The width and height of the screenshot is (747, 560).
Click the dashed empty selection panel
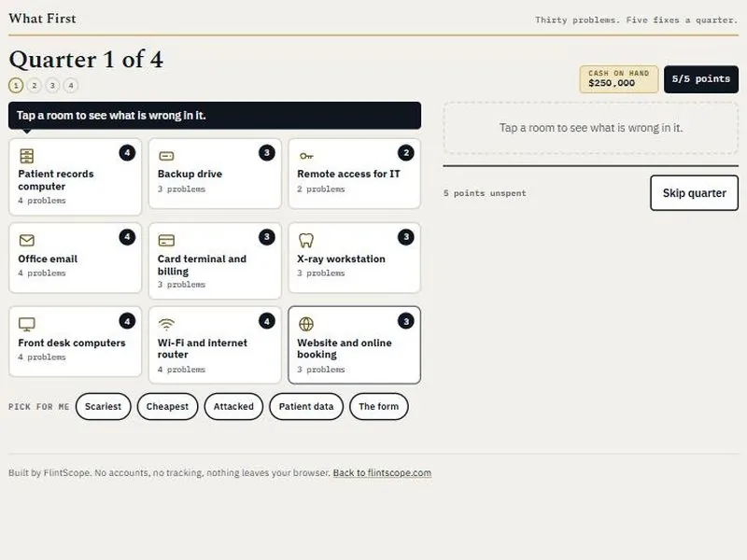(x=591, y=128)
